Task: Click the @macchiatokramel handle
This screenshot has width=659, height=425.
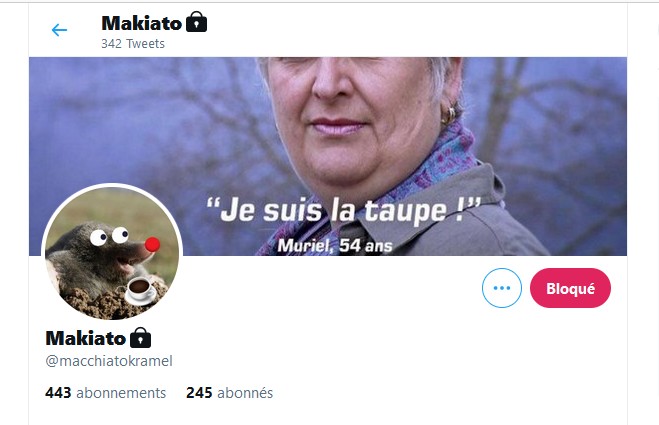Action: point(109,361)
